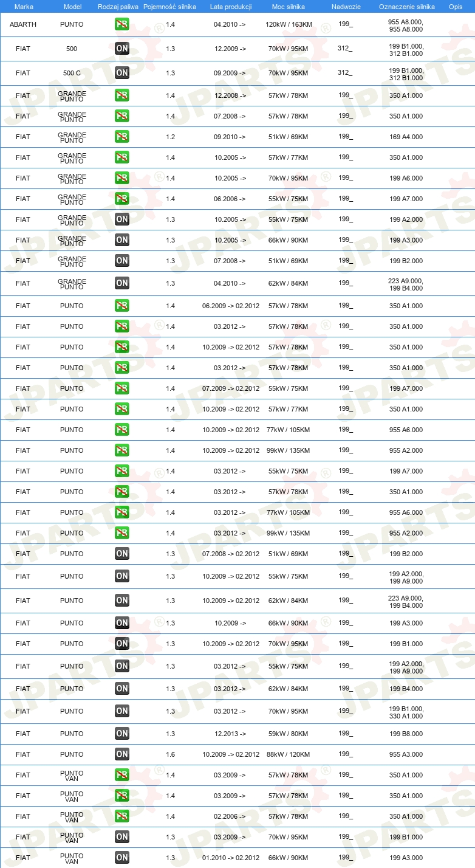The height and width of the screenshot is (868, 475).
Task: Click ON icon in Punto 1.6 engine row
Action: tap(122, 754)
